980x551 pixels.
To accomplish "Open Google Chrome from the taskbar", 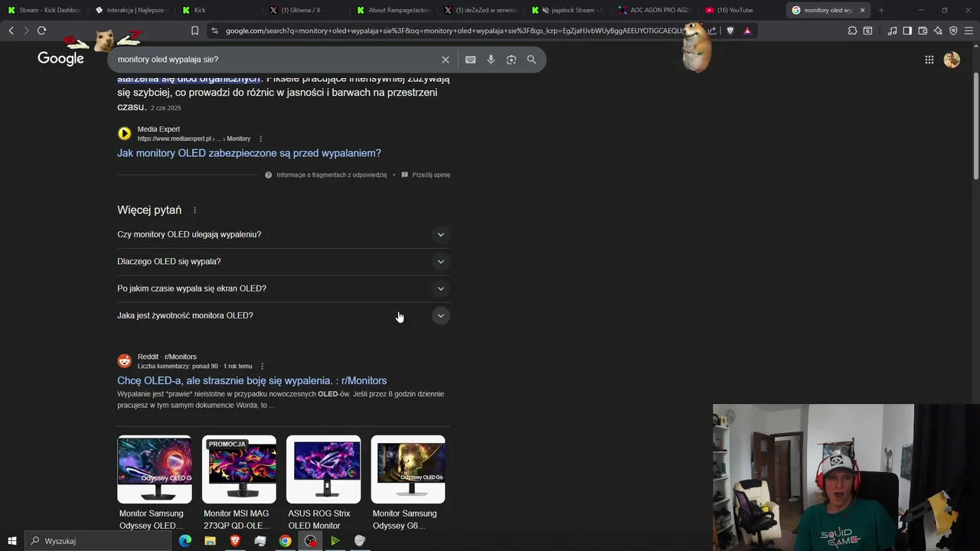I will [285, 541].
